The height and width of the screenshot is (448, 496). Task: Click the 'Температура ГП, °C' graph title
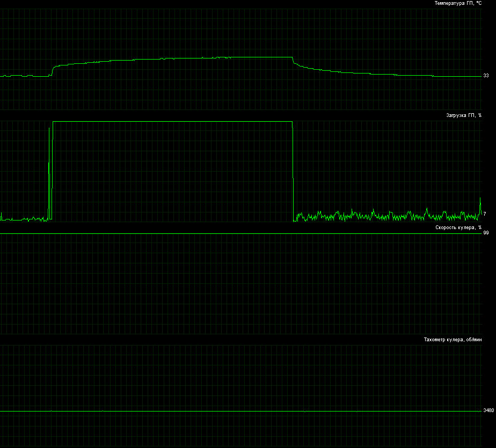coord(458,3)
